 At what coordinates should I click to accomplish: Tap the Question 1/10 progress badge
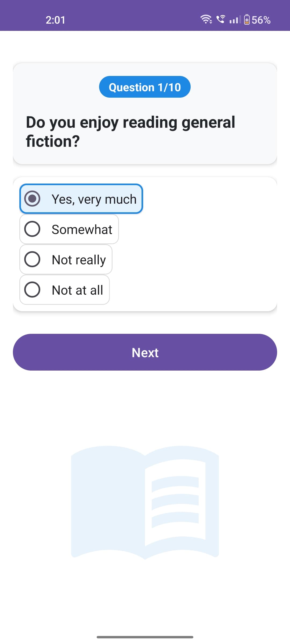(x=145, y=87)
